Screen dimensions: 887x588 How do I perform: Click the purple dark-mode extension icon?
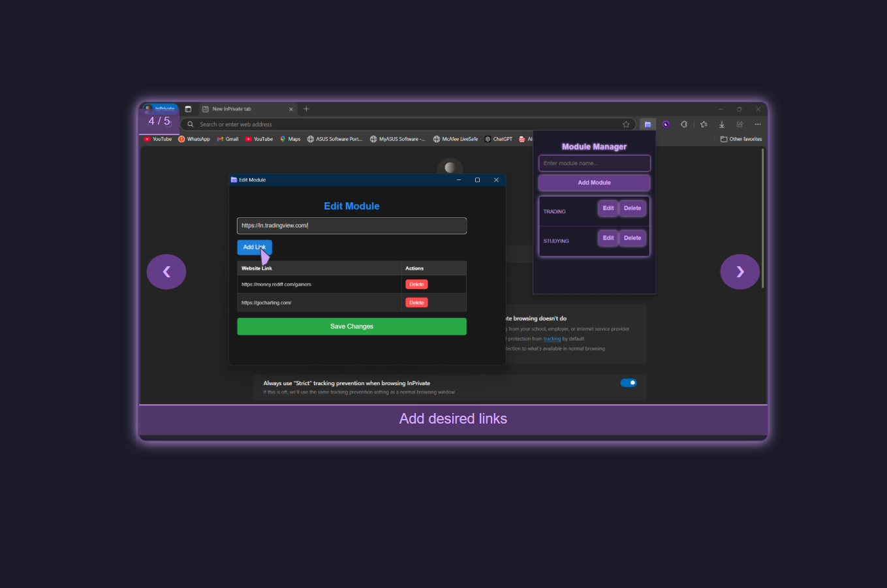coord(666,124)
